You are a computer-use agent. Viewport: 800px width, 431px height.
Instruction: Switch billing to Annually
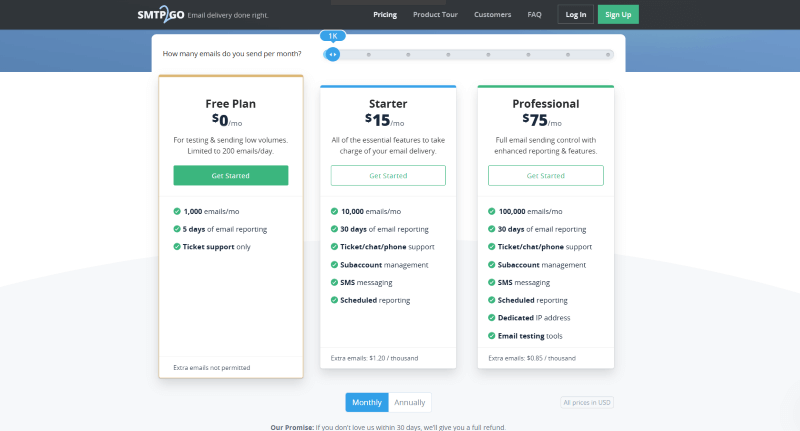point(410,402)
